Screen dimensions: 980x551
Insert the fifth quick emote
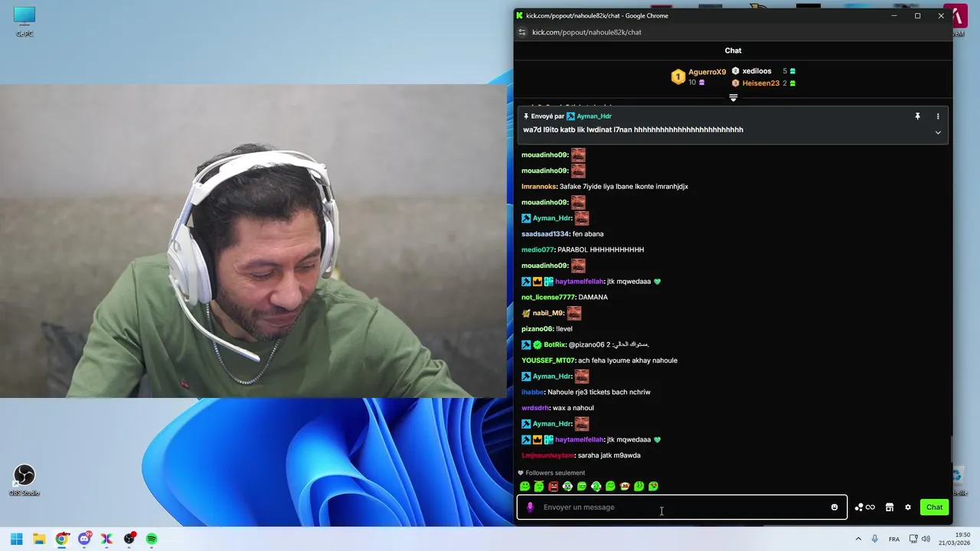click(x=582, y=486)
